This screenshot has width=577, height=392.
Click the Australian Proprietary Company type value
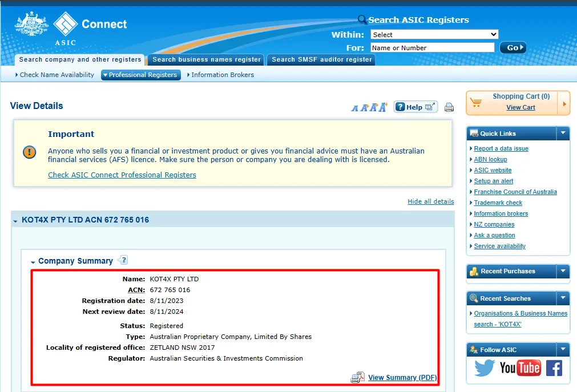[231, 337]
